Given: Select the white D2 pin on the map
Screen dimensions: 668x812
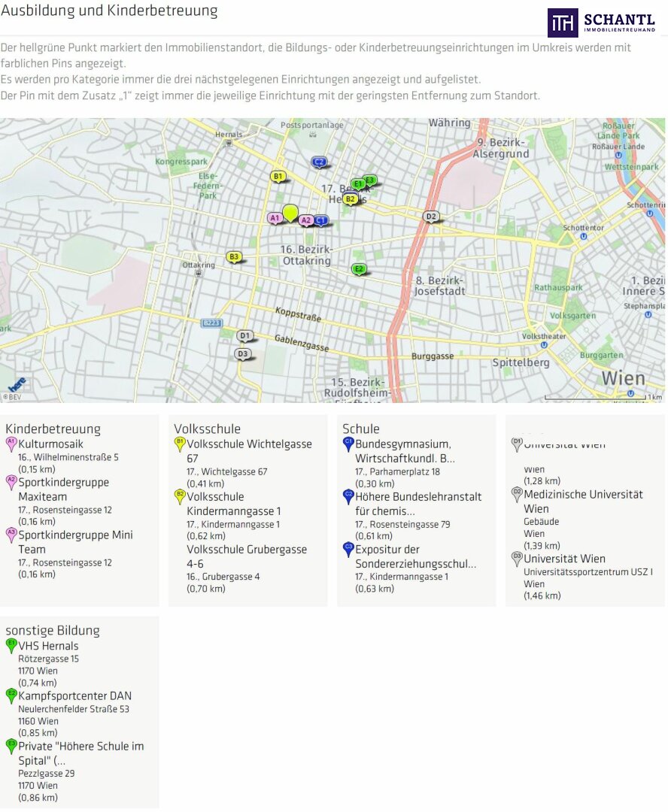Looking at the screenshot, I should (x=431, y=217).
